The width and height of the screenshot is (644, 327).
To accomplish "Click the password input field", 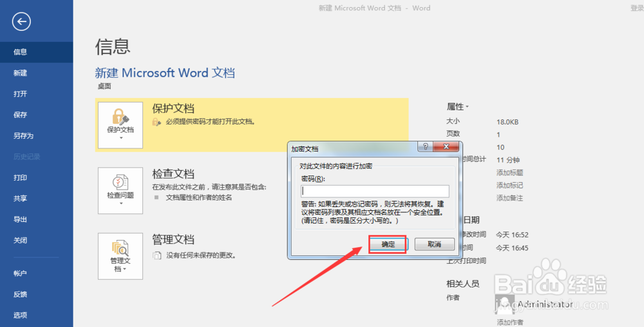I will 375,192.
